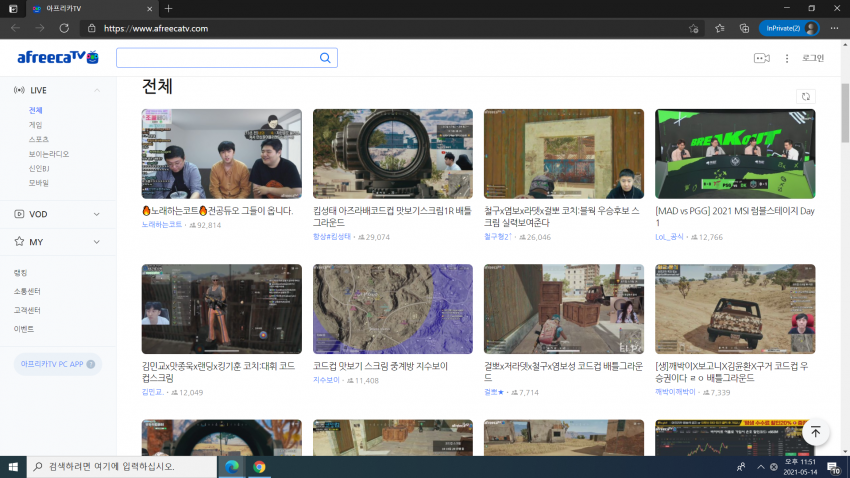Expand the MY sidebar section
The image size is (850, 478).
click(96, 242)
